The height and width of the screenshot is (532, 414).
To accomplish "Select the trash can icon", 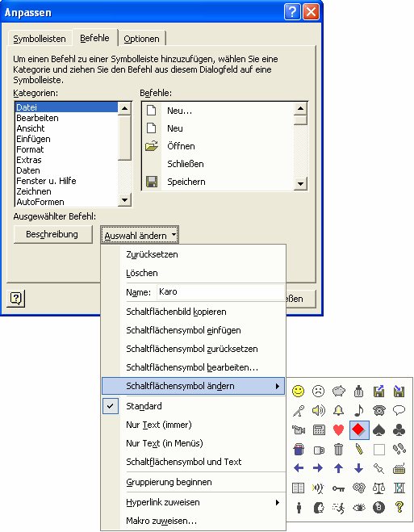I will click(338, 449).
